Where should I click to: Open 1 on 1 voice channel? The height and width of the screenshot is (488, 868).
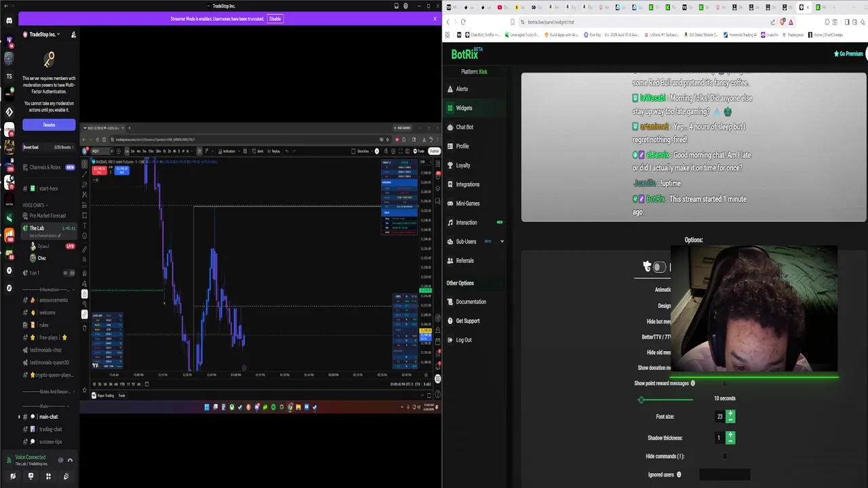pyautogui.click(x=49, y=272)
